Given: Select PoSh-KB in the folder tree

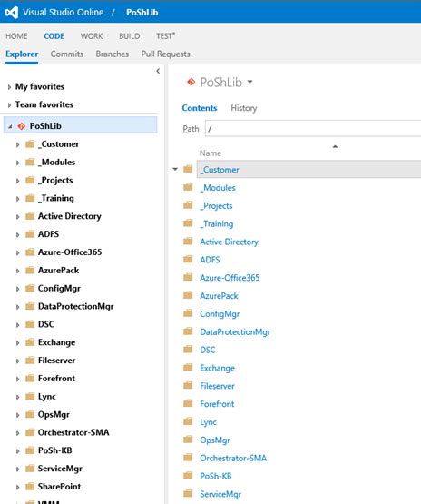Looking at the screenshot, I should tap(55, 450).
